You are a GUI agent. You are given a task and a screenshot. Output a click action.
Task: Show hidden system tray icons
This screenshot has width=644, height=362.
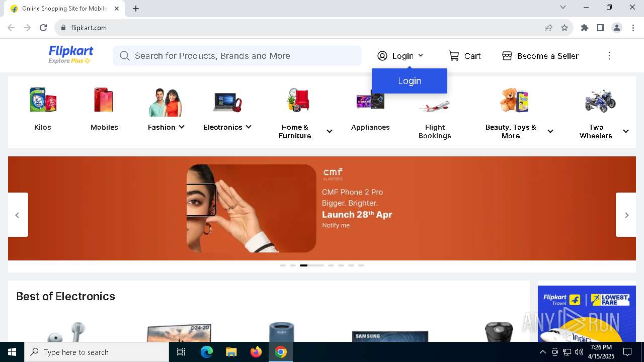point(542,352)
